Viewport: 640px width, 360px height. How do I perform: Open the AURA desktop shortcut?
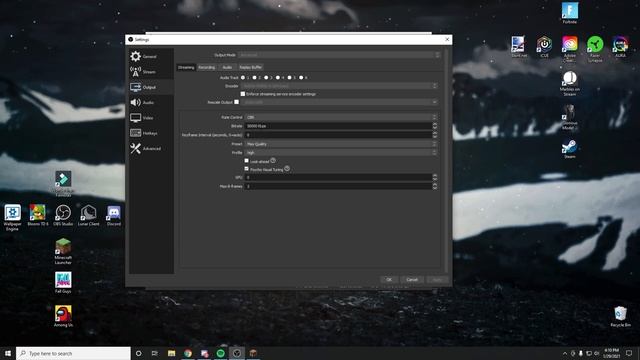coord(620,46)
